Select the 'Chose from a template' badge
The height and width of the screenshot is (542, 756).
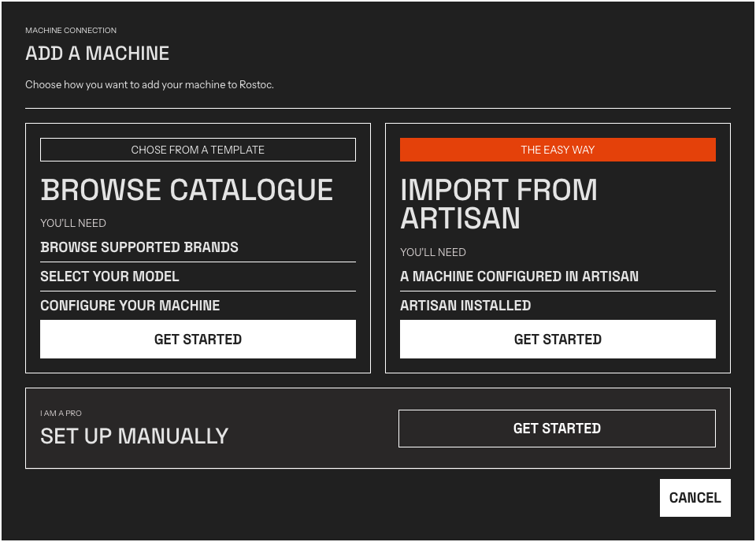point(198,150)
